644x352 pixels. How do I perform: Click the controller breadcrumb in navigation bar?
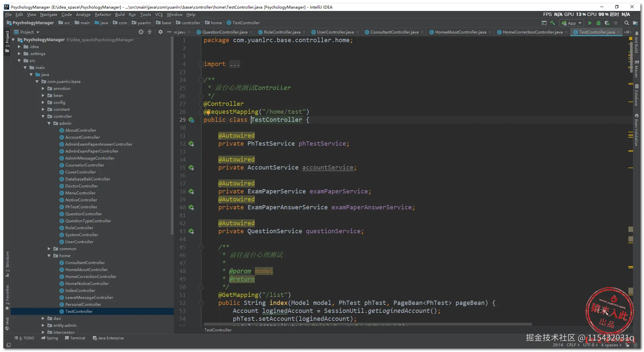point(191,23)
